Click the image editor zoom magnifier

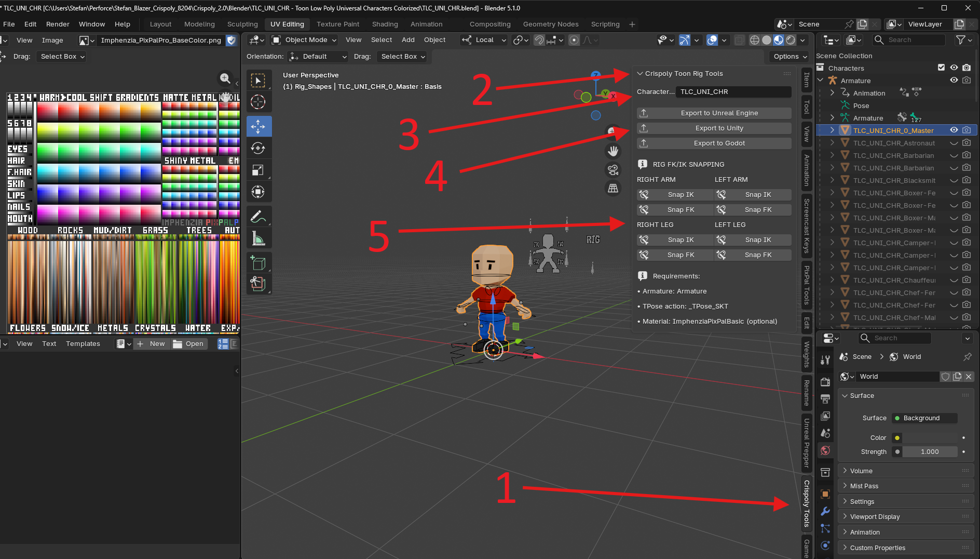coord(225,78)
